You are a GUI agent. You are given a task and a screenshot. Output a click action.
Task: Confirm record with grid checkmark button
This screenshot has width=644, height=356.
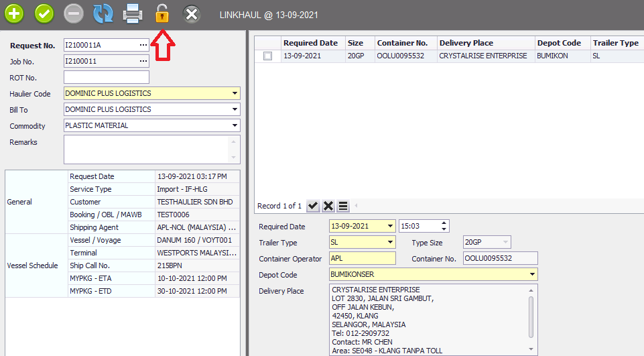pos(313,206)
